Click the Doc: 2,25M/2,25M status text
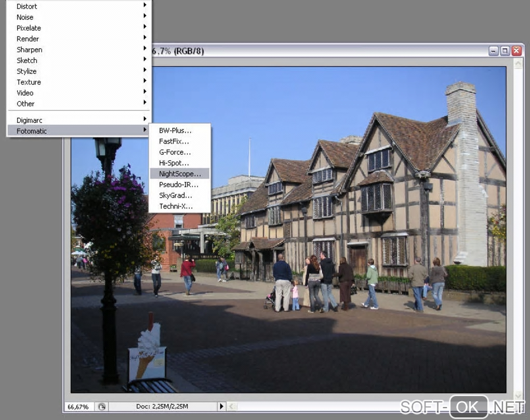The width and height of the screenshot is (530, 420). coord(162,406)
